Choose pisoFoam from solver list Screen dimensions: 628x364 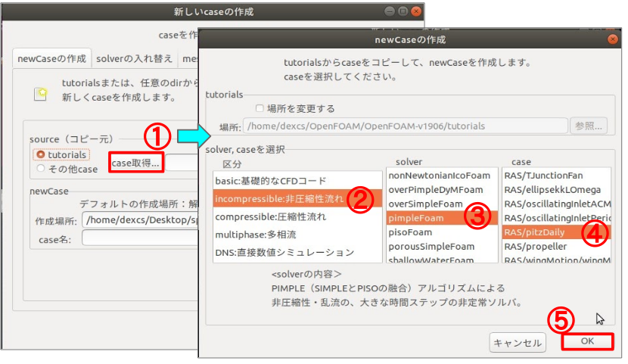(x=410, y=232)
